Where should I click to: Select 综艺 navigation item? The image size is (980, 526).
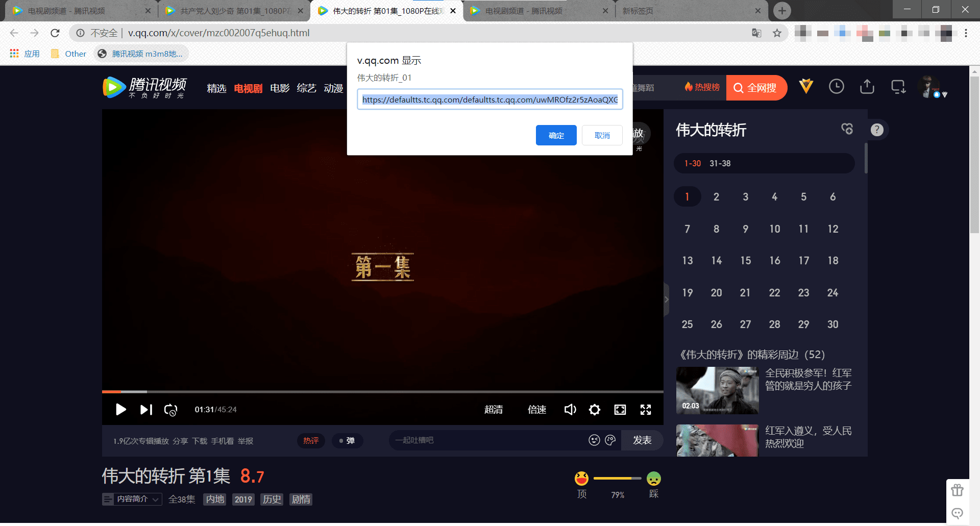tap(306, 88)
